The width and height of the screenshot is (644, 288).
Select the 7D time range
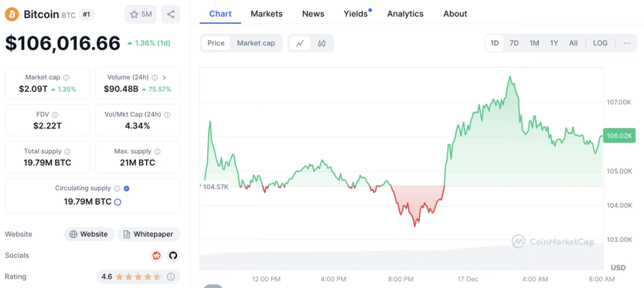[514, 43]
